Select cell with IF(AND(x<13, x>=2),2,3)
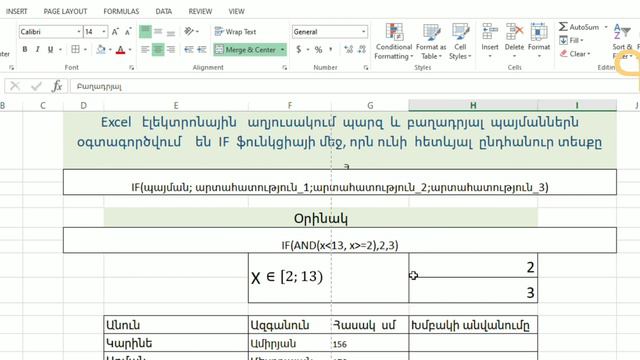The height and width of the screenshot is (360, 640). (340, 240)
